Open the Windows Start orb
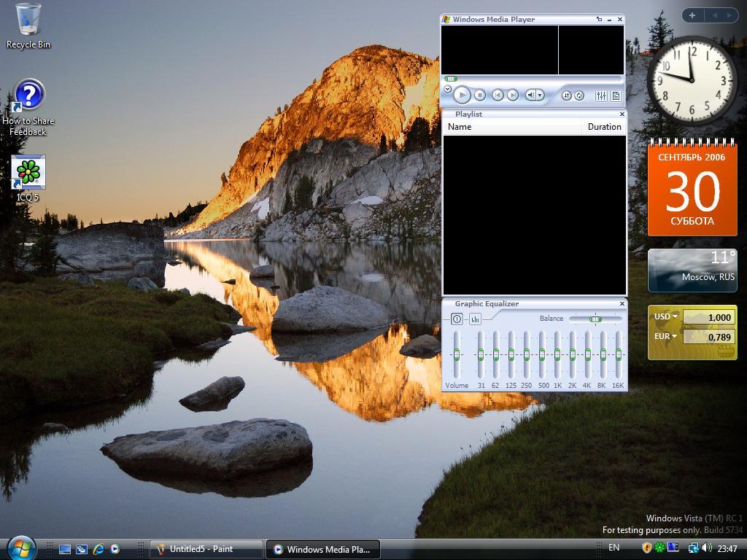The image size is (747, 560). [21, 548]
